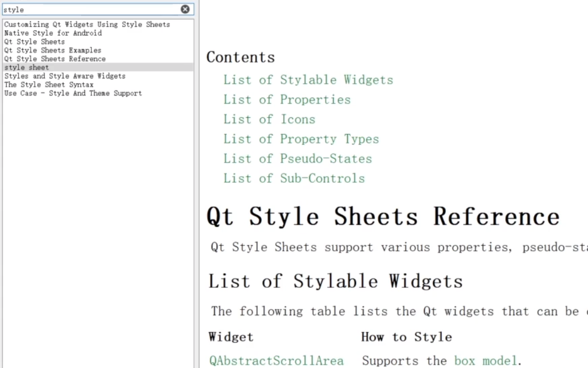Follow the List of Properties link

pyautogui.click(x=287, y=100)
